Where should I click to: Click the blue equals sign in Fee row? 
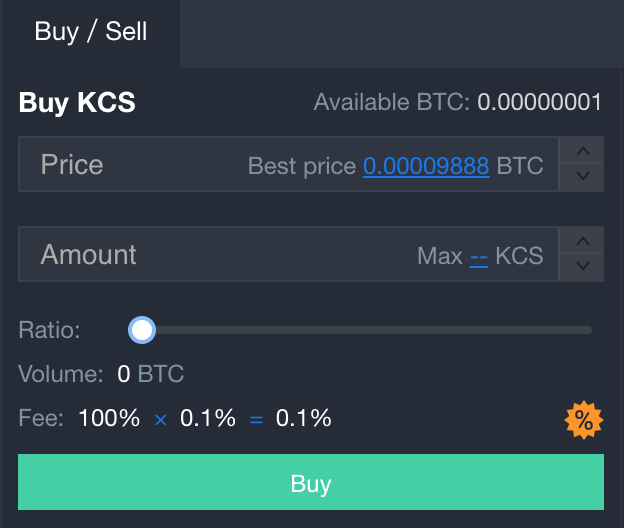pyautogui.click(x=256, y=420)
